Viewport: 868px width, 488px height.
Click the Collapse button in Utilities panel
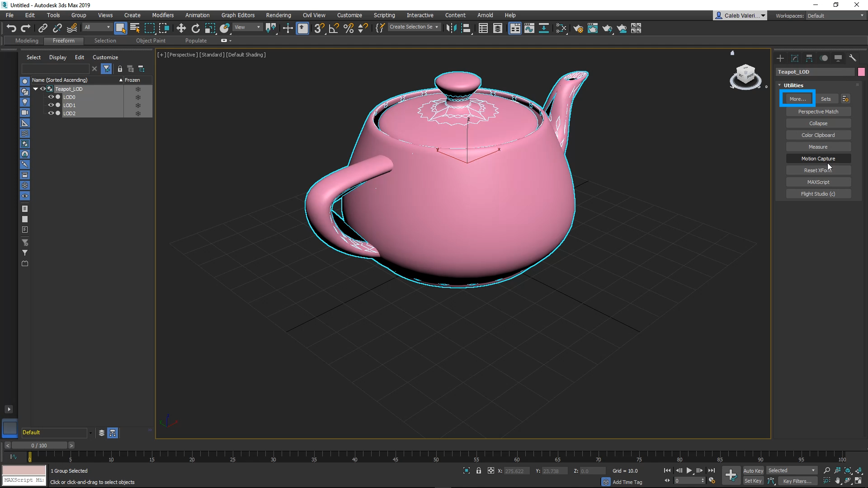818,123
